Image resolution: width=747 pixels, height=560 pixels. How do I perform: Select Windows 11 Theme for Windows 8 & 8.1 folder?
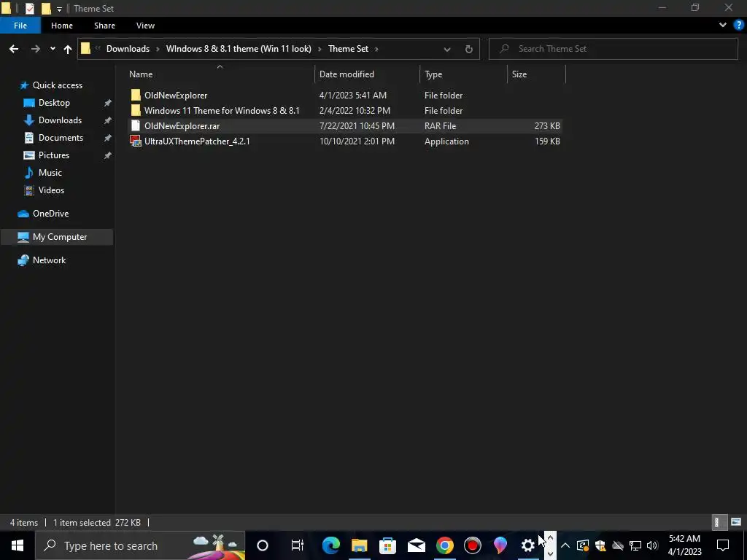[x=222, y=111]
